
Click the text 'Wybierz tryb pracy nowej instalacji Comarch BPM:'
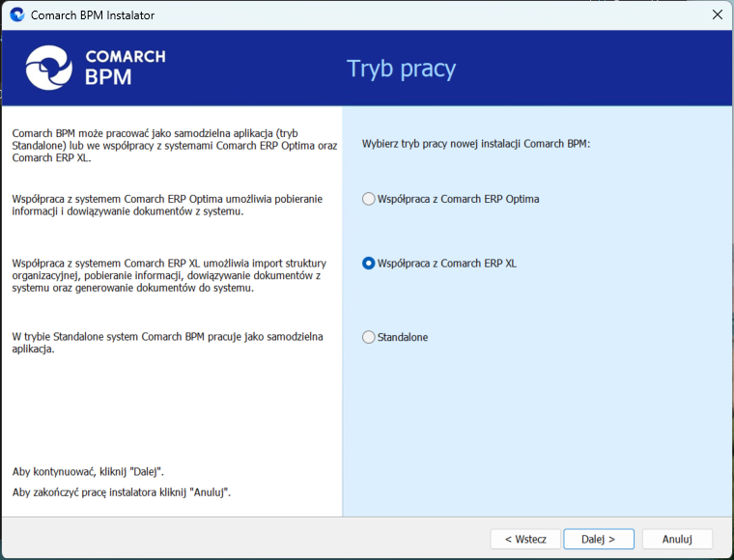(x=476, y=144)
